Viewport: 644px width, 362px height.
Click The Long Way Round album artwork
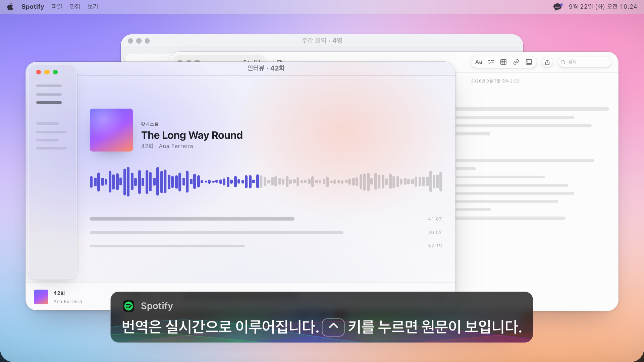coord(111,130)
